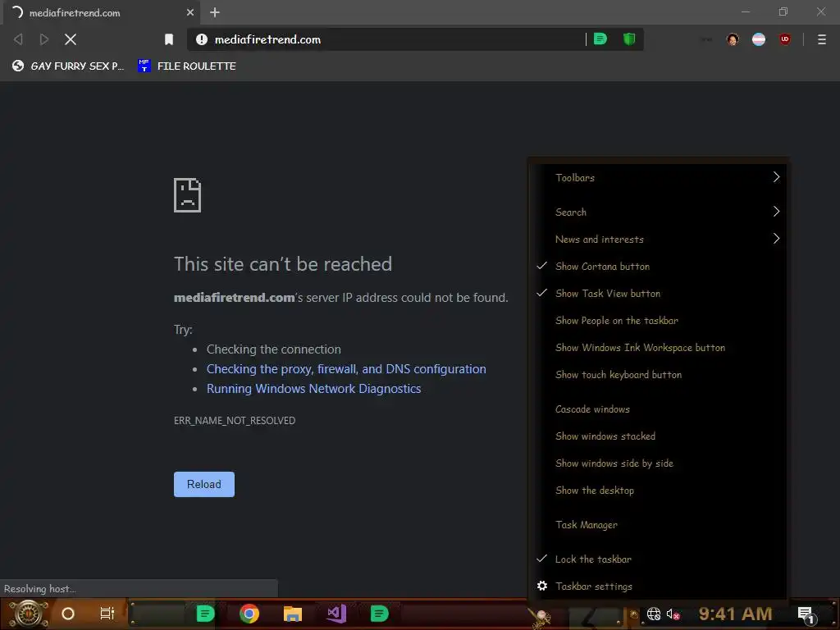
Task: Open Task Manager from the context menu
Action: [659, 524]
